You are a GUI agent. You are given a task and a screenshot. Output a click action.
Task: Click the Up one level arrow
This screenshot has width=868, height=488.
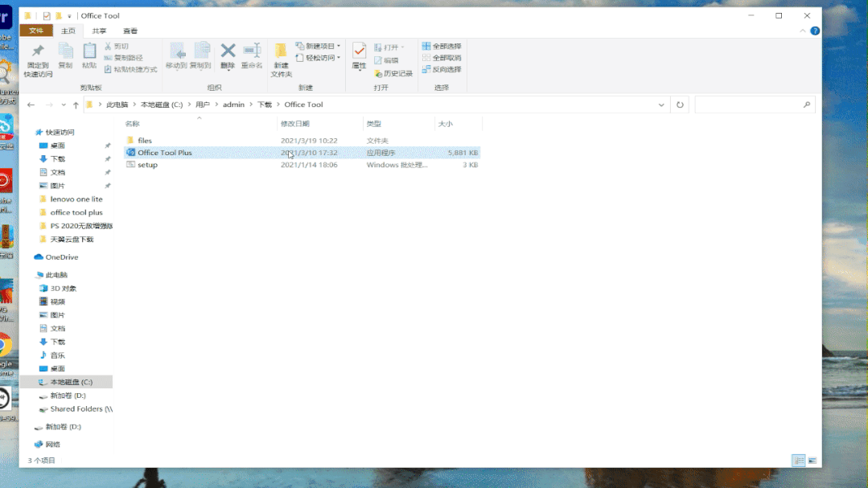pyautogui.click(x=76, y=105)
